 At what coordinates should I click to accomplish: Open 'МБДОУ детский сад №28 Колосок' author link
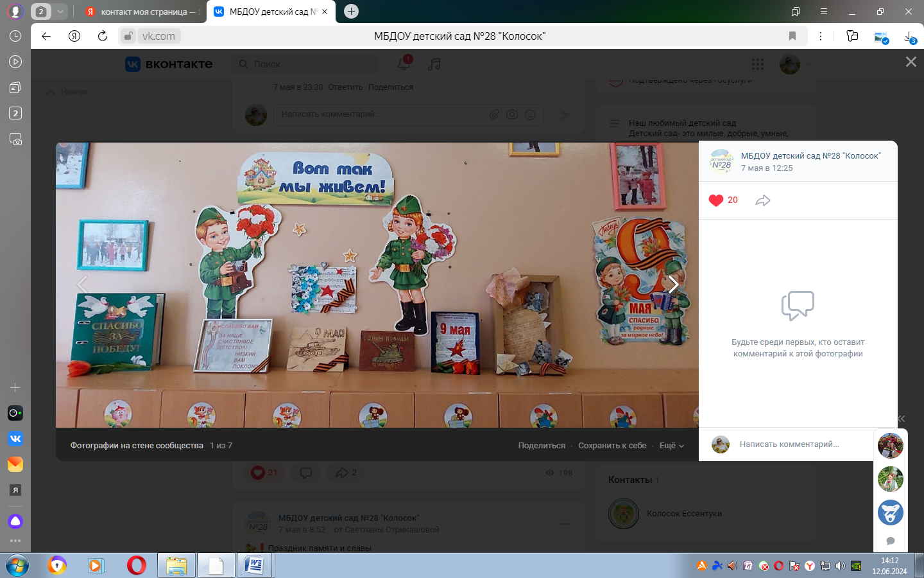tap(811, 155)
